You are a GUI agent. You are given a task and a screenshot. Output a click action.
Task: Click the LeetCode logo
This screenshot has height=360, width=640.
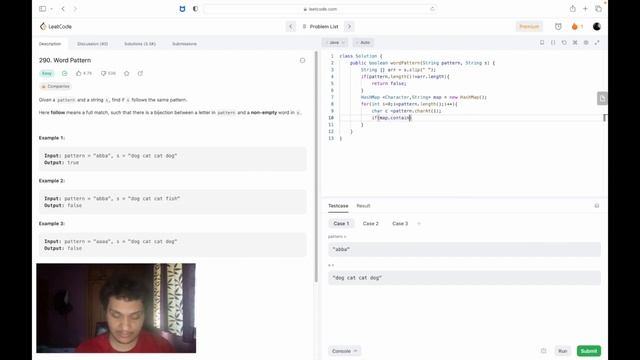click(56, 27)
